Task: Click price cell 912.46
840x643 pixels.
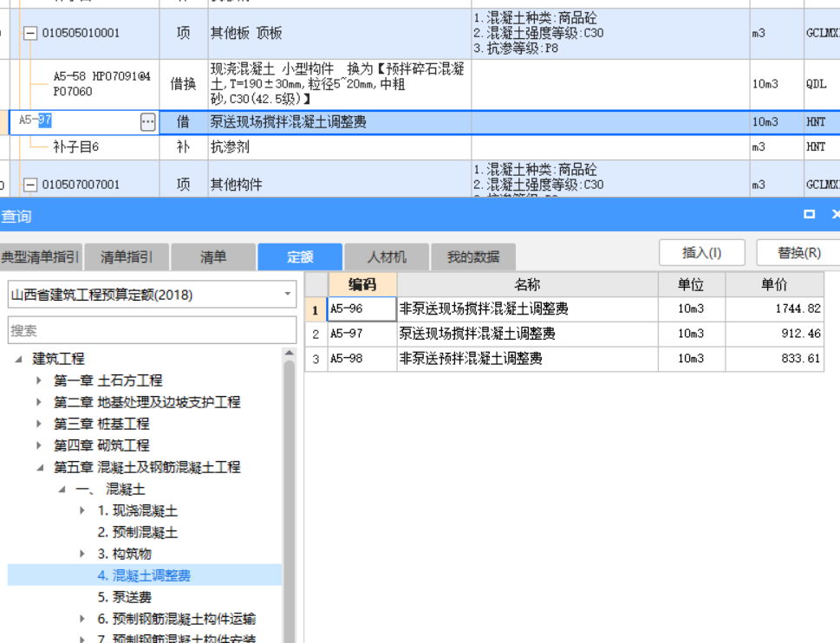Action: tap(775, 334)
